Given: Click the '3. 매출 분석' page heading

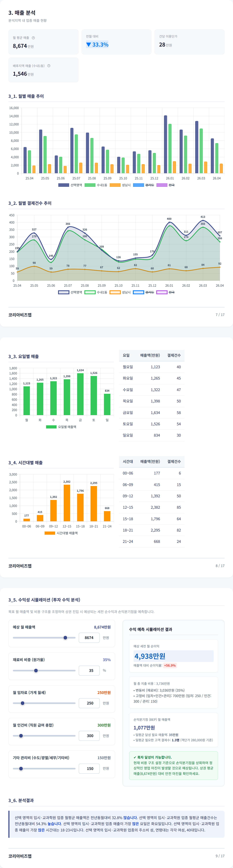Looking at the screenshot, I should tap(22, 13).
